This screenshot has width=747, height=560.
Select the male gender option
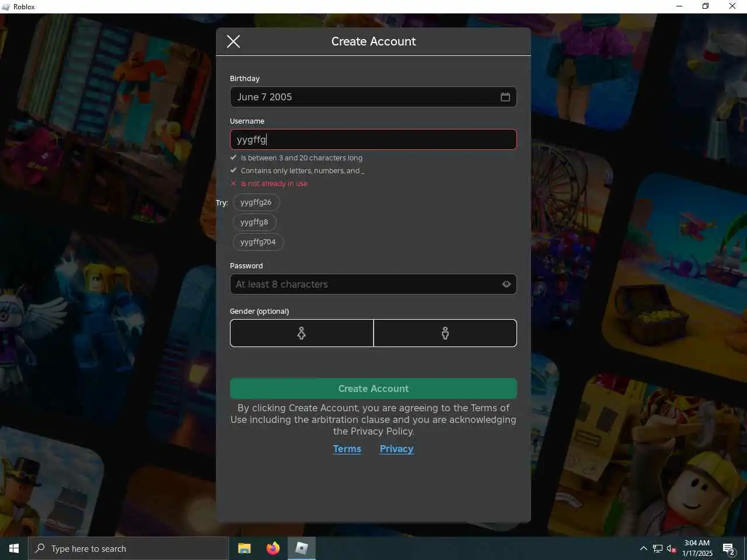[x=445, y=333]
